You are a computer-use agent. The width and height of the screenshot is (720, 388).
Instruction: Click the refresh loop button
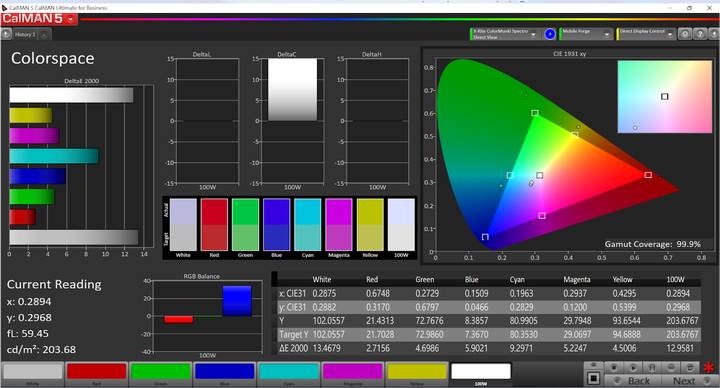pyautogui.click(x=690, y=368)
